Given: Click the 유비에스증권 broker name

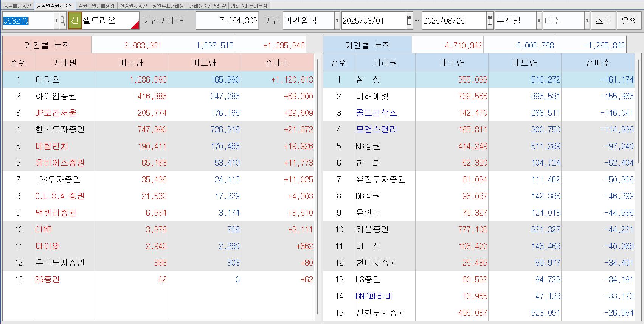Looking at the screenshot, I should point(60,163).
